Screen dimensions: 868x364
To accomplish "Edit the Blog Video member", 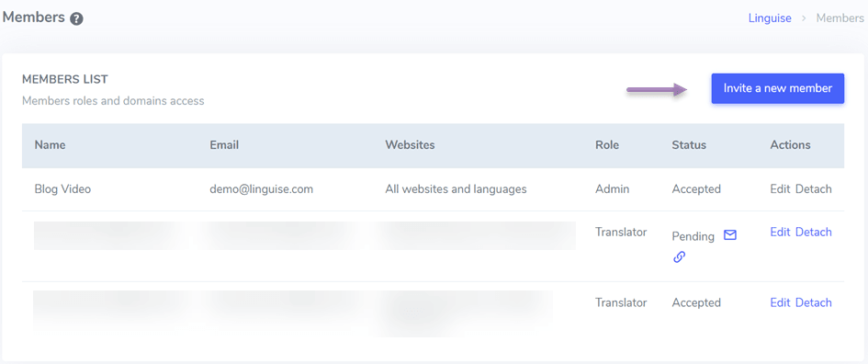I will pos(780,189).
